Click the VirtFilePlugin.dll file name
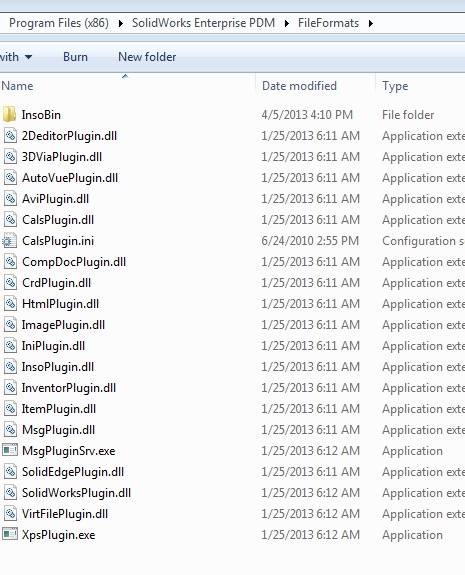The width and height of the screenshot is (465, 575). (65, 514)
